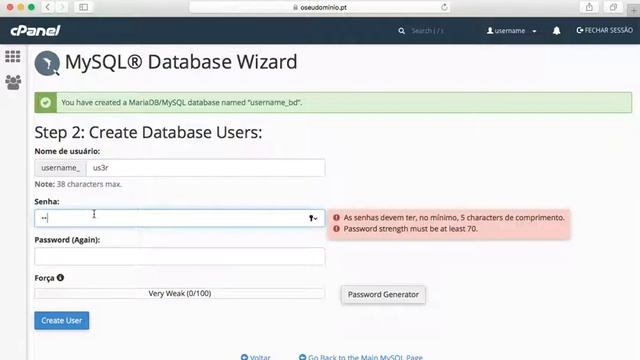
Task: Click the Create User button
Action: click(x=62, y=320)
